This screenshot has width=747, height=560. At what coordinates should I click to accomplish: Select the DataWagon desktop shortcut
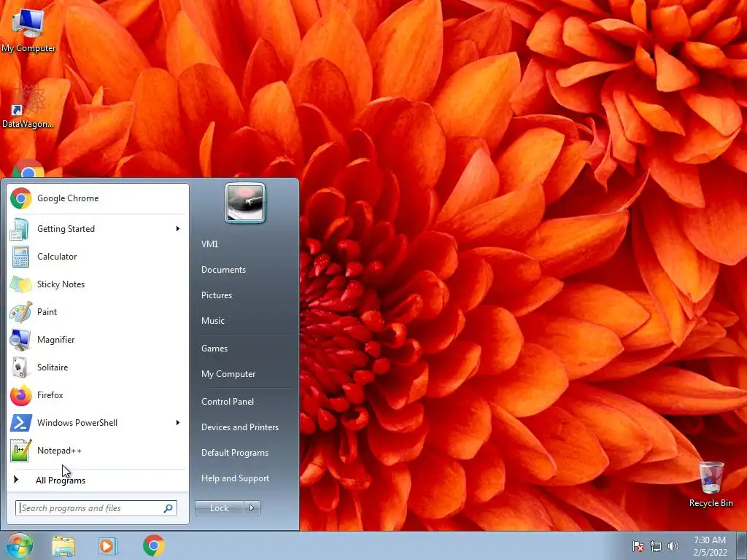click(x=28, y=106)
